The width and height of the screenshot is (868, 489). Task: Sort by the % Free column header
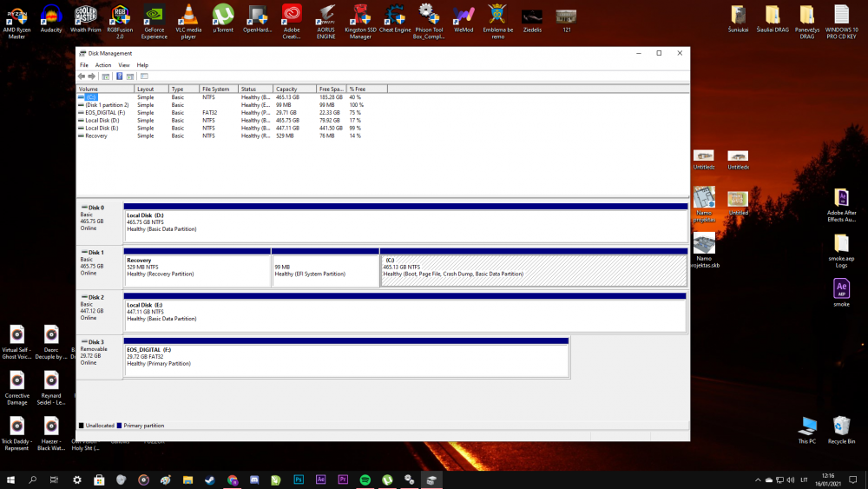[367, 89]
